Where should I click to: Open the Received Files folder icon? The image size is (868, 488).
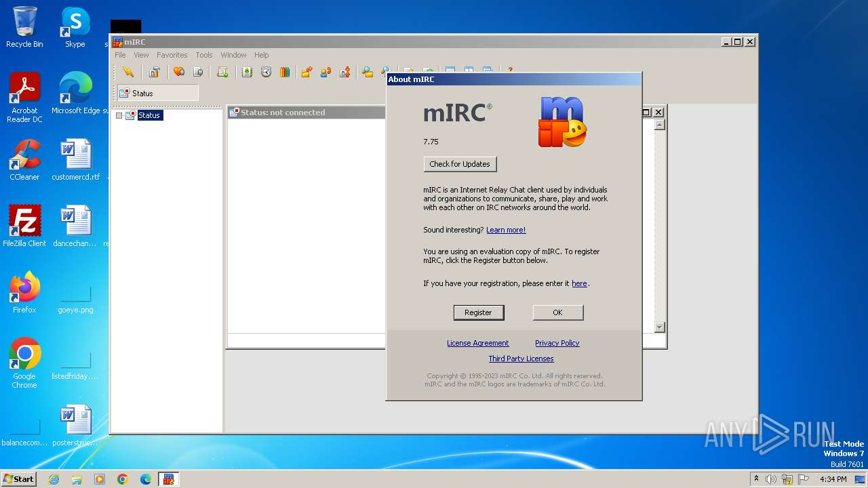pos(368,72)
